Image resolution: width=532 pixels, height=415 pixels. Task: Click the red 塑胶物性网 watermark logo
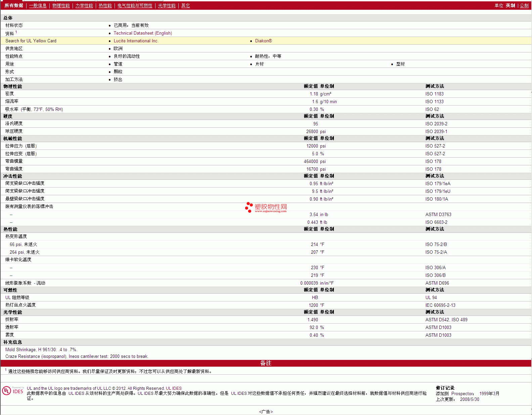(266, 207)
